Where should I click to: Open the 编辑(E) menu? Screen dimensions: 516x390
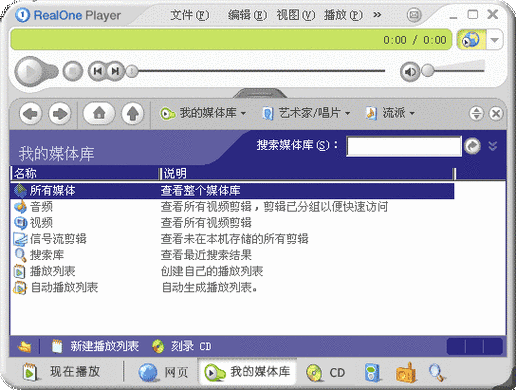[x=247, y=15]
